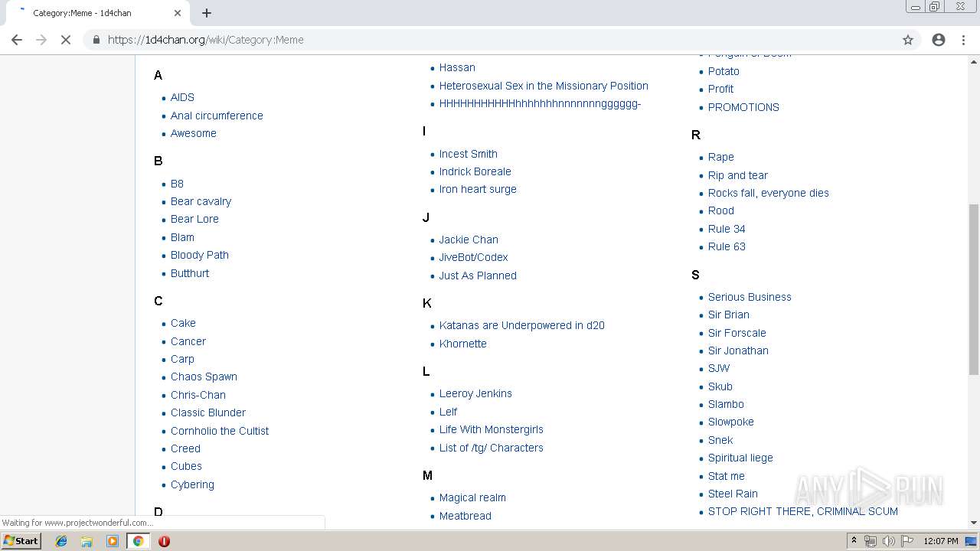This screenshot has height=551, width=980.
Task: Open the file explorer taskbar icon
Action: 87,541
